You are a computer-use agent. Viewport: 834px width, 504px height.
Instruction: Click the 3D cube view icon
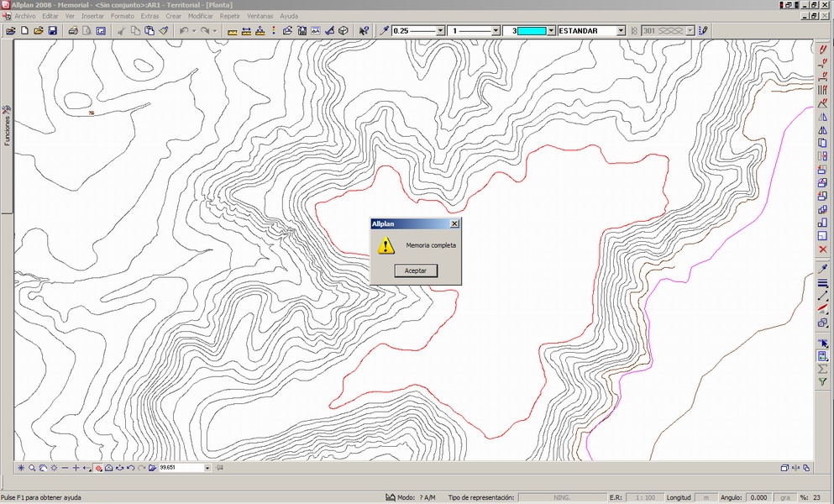coord(344,31)
